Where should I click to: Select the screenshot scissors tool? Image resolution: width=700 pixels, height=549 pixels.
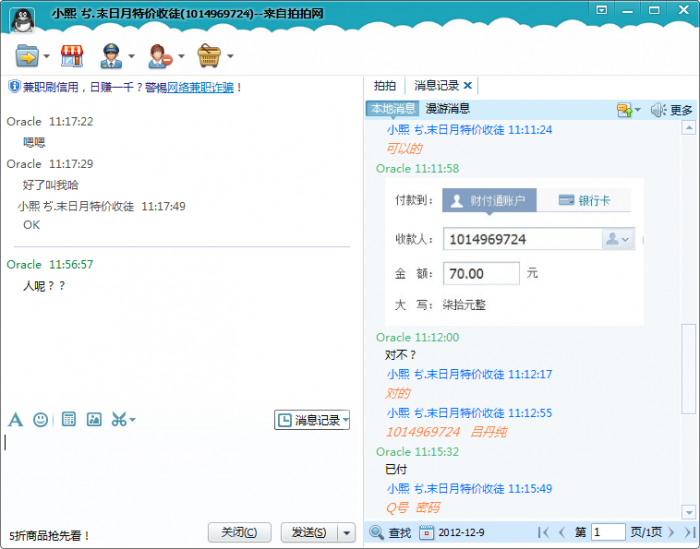[x=119, y=419]
